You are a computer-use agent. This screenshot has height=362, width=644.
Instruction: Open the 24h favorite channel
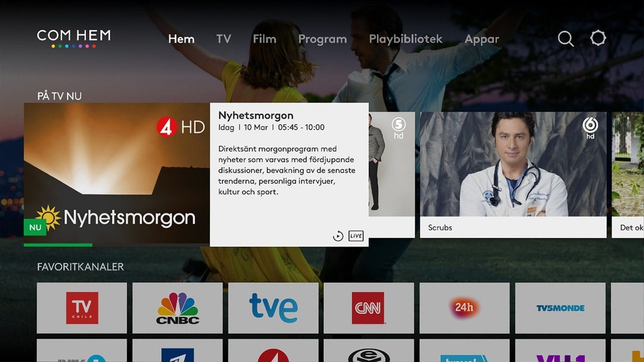pyautogui.click(x=465, y=308)
